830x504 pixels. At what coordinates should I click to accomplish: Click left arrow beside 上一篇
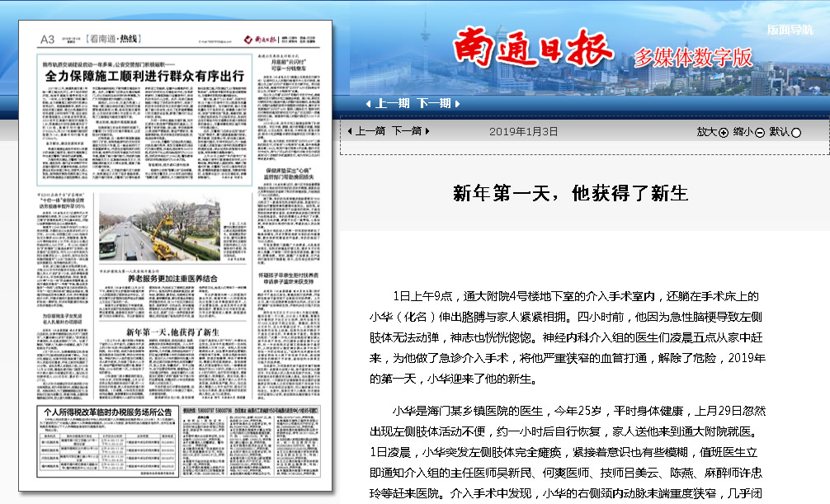coord(351,131)
